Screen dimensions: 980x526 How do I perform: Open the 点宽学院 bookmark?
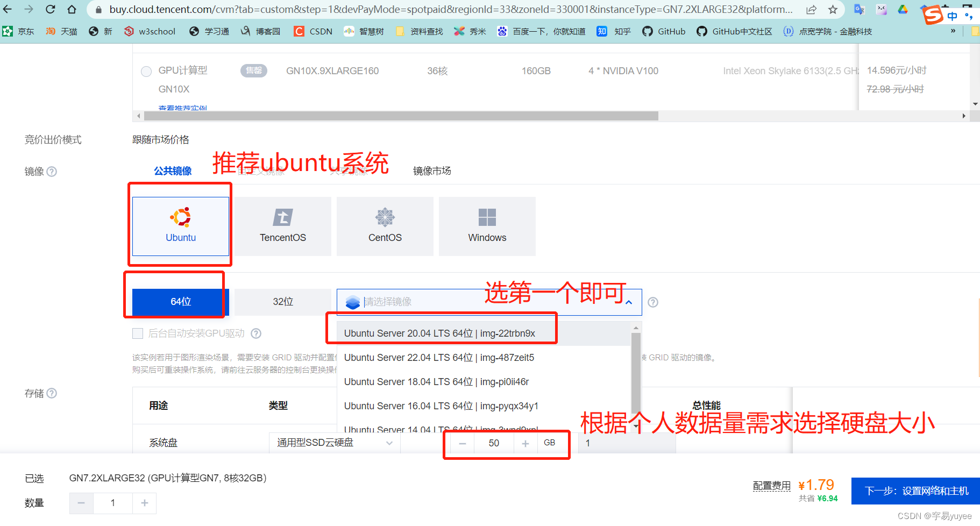[827, 31]
